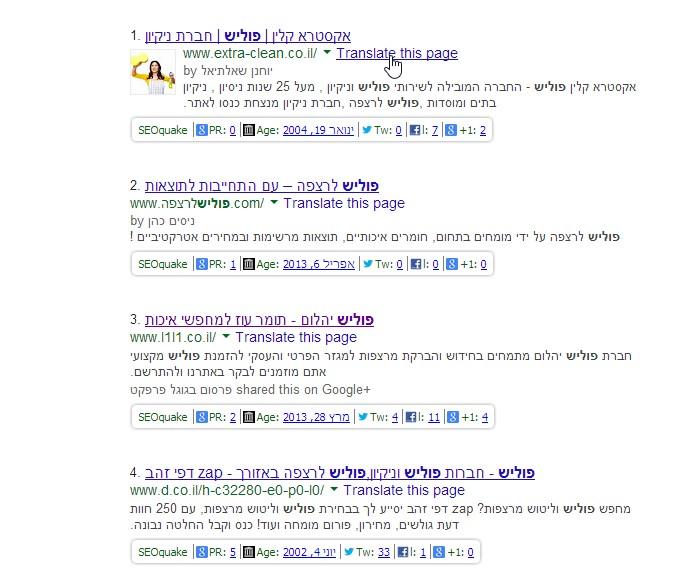Click Google PR icon in result 2 bar
Viewport: 679px width, 573px height.
(202, 264)
